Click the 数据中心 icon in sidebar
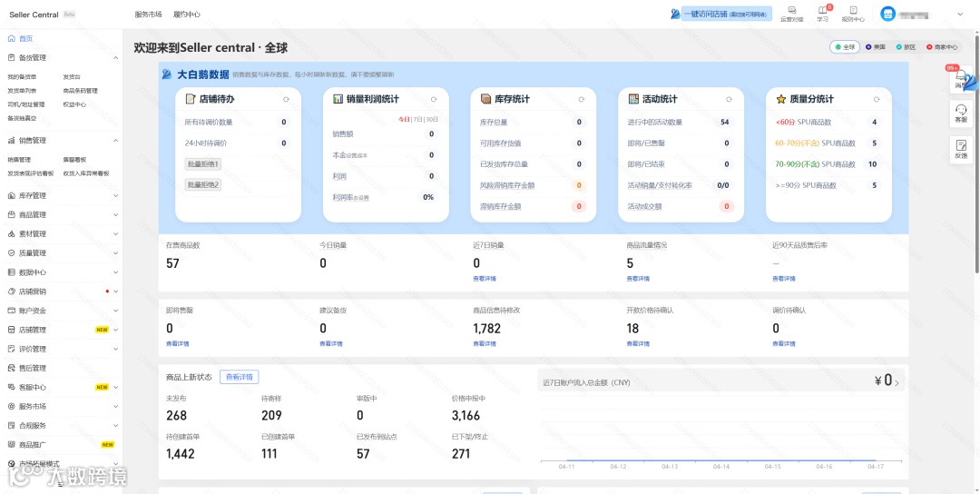Image resolution: width=980 pixels, height=494 pixels. [11, 272]
